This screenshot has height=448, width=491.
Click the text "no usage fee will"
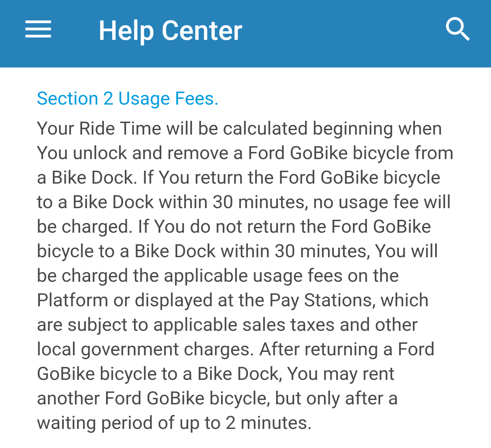click(382, 202)
